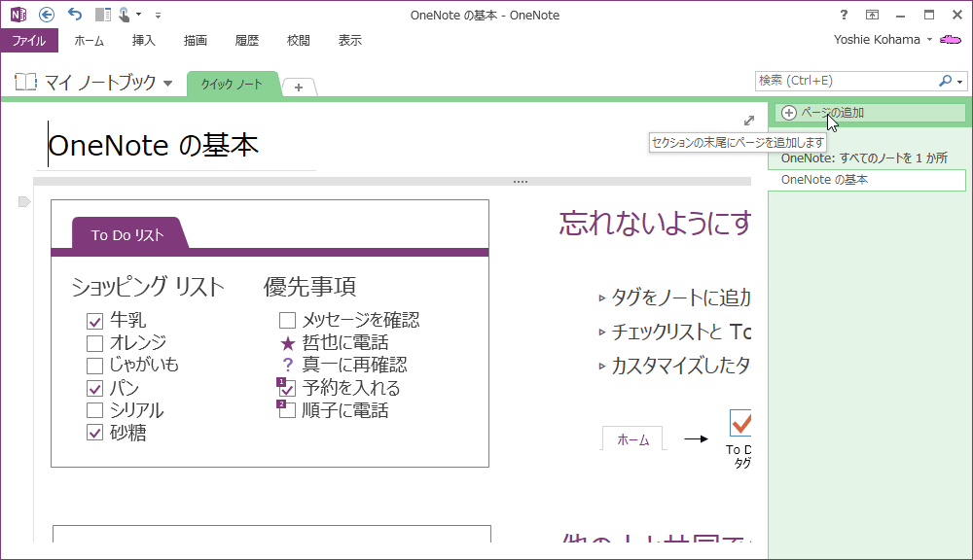Check the メッセージを確認 checkbox
This screenshot has width=973, height=560.
[x=287, y=321]
